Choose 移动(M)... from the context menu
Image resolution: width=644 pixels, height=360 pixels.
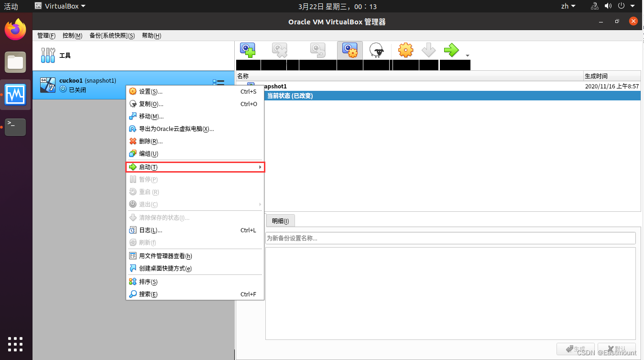tap(195, 116)
